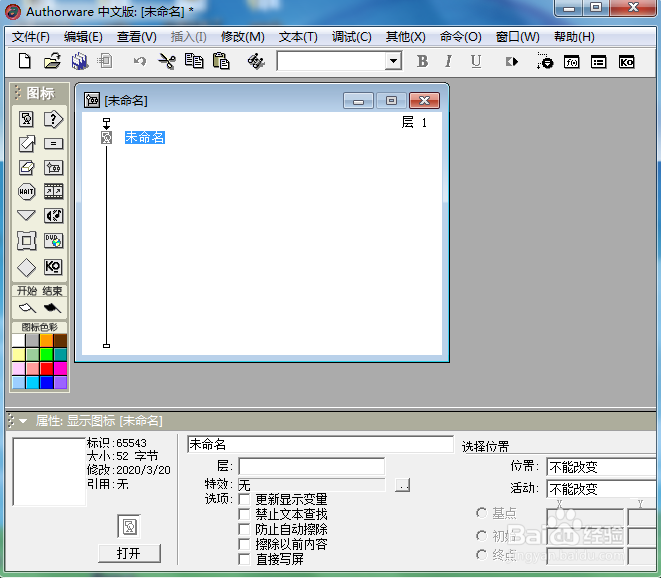
Task: Select the Navigate triangle icon in palette
Action: click(x=26, y=215)
